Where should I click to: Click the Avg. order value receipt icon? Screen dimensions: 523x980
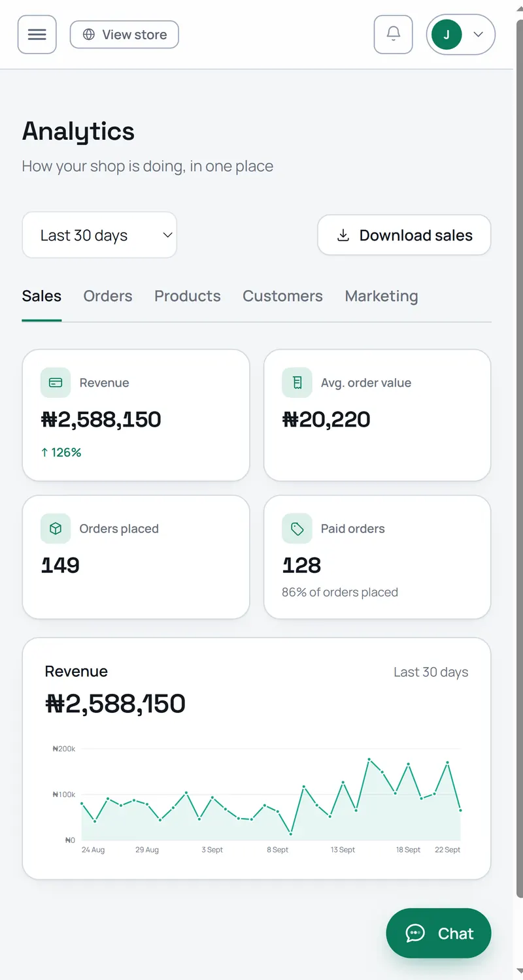pyautogui.click(x=297, y=383)
